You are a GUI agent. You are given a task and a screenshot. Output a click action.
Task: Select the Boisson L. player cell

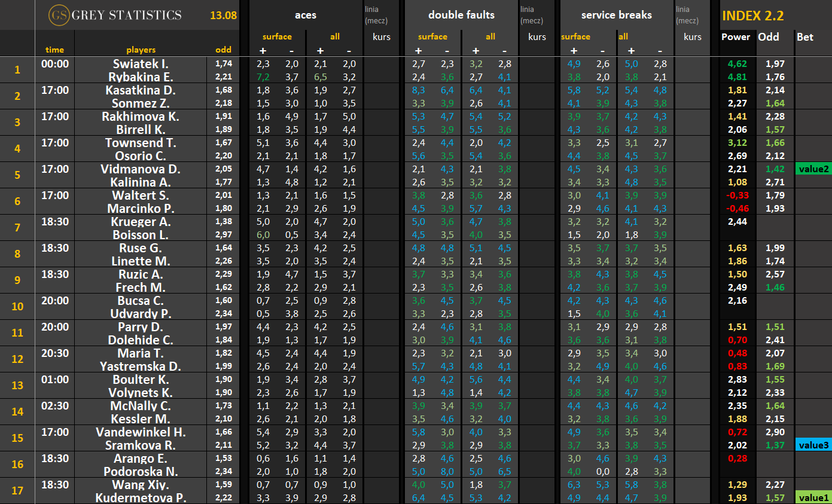point(141,234)
